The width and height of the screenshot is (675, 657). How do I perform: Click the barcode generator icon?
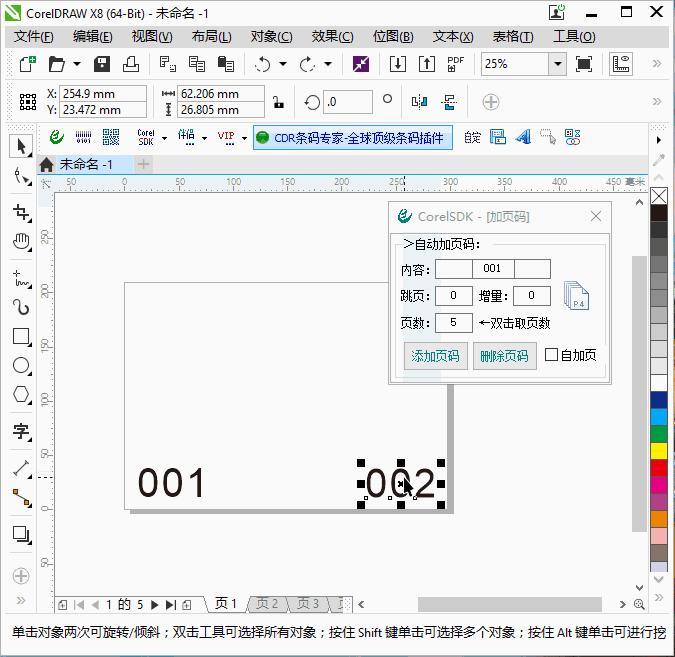(x=83, y=137)
